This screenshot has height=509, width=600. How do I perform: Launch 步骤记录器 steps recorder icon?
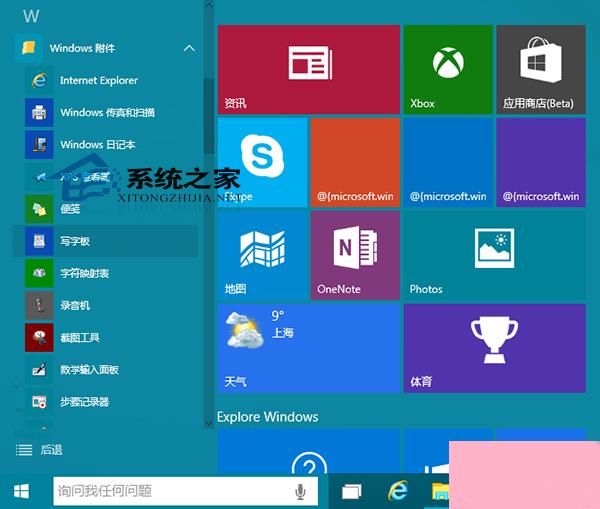point(39,402)
